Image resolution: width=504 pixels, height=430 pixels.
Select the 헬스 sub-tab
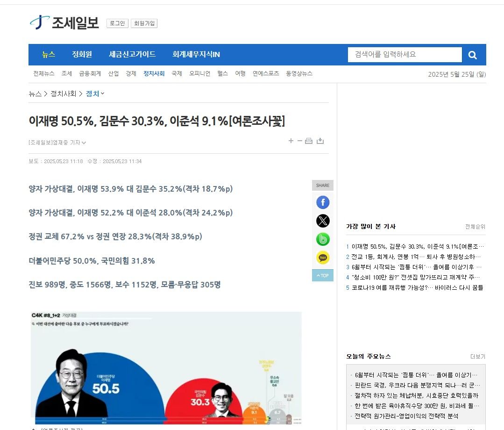click(x=222, y=74)
